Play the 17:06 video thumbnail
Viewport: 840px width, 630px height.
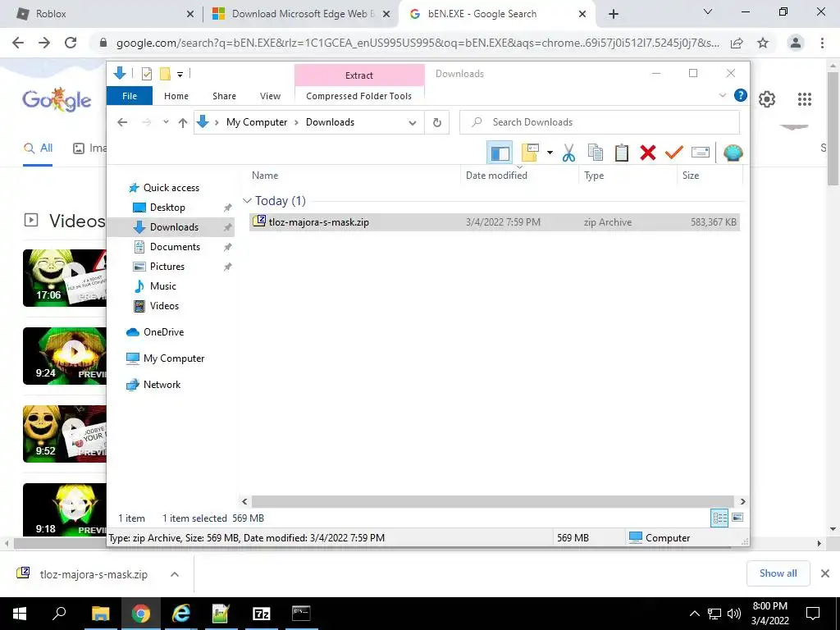point(64,278)
